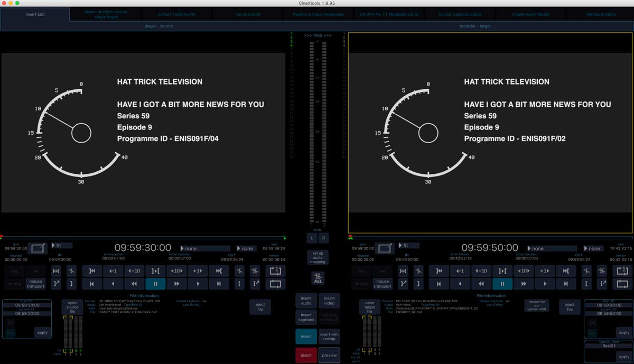
Task: Enable continuous loop icon on target recorder
Action: point(622,284)
